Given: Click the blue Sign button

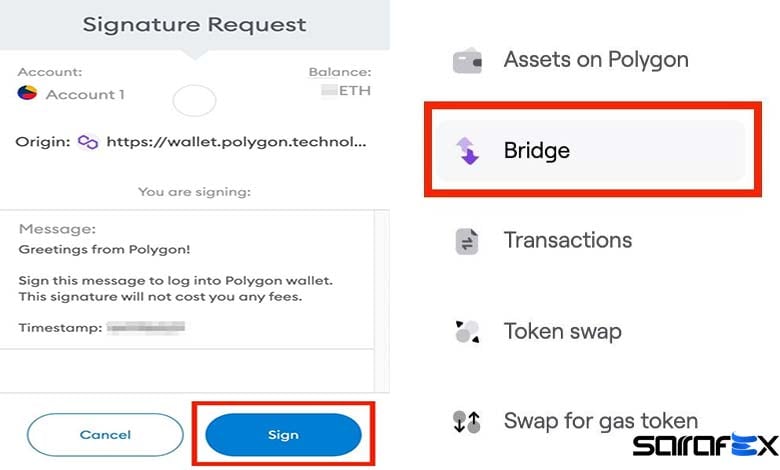Looking at the screenshot, I should [x=283, y=435].
